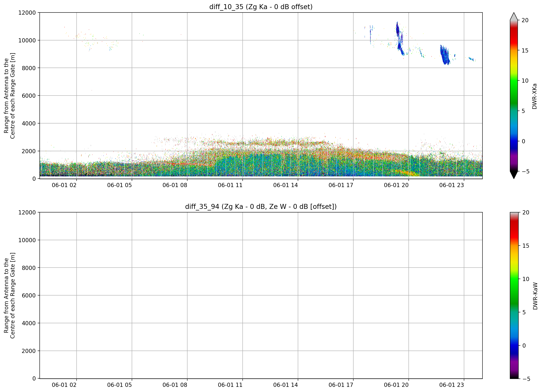Click the '6000' y-axis tick of the top plot
542x392 pixels.
[28, 96]
